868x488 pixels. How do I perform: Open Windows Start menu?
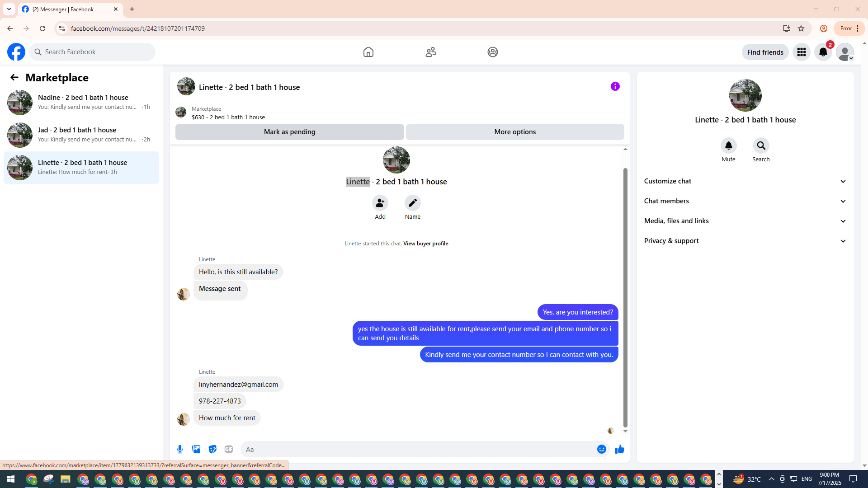coord(11,479)
